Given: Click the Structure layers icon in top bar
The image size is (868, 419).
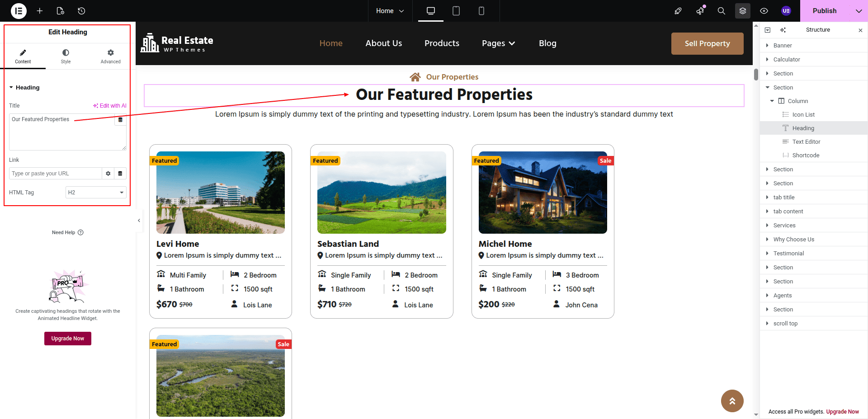Looking at the screenshot, I should (x=742, y=11).
